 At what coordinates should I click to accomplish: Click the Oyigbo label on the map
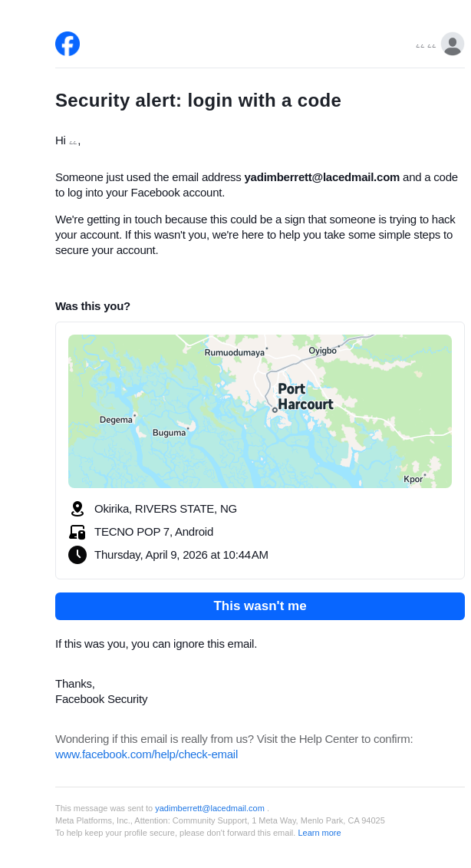point(322,351)
